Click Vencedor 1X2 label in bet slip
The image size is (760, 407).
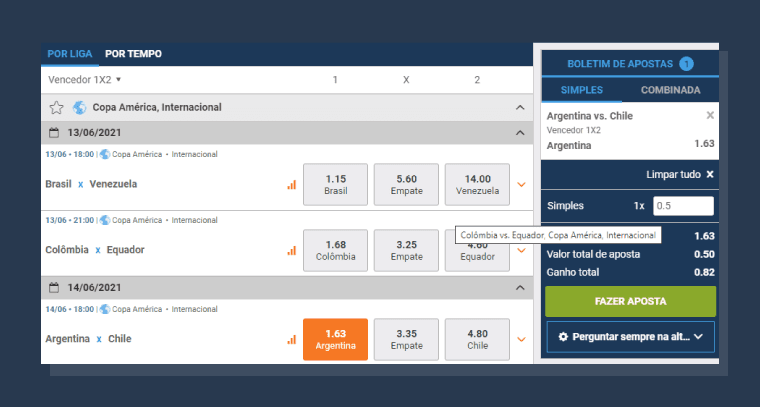click(x=573, y=130)
